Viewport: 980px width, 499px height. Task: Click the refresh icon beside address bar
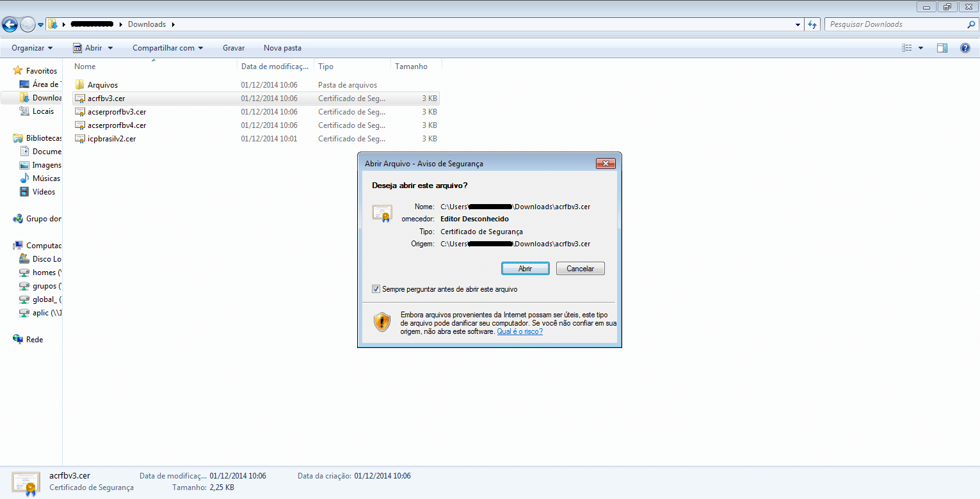point(812,24)
